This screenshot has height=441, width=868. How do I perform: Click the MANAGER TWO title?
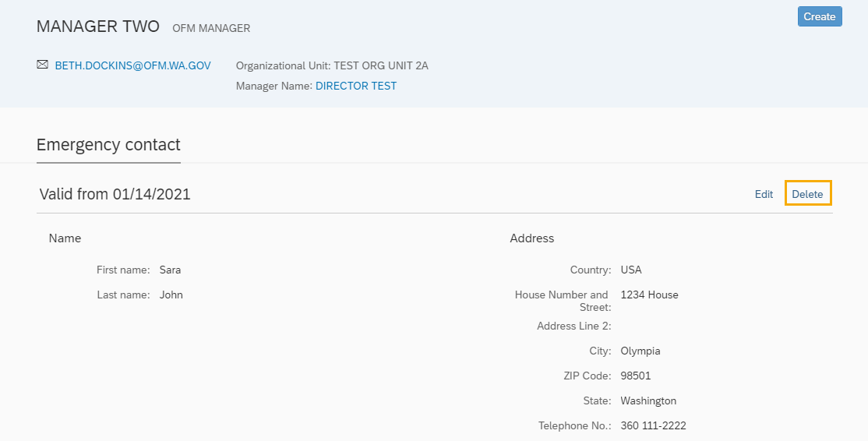pos(97,26)
